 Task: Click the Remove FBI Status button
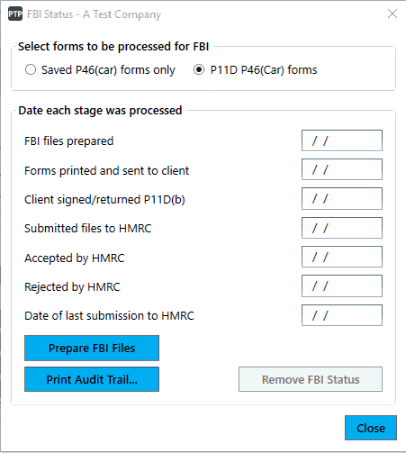click(x=311, y=379)
